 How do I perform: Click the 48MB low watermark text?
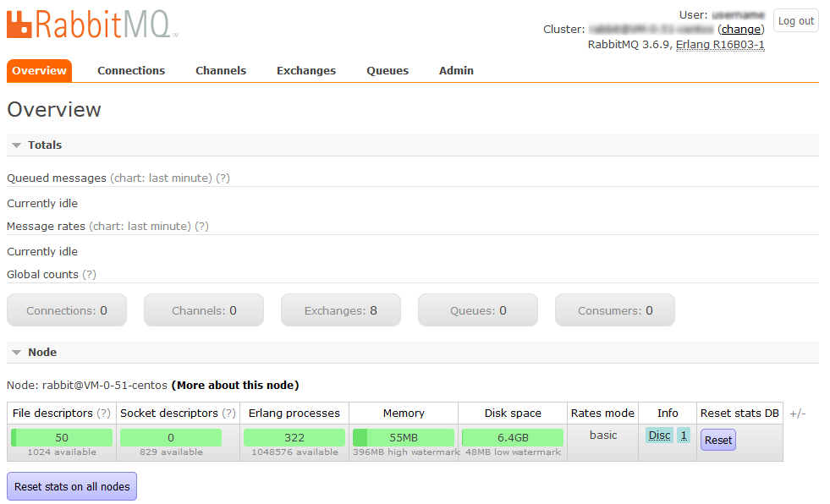(x=513, y=452)
